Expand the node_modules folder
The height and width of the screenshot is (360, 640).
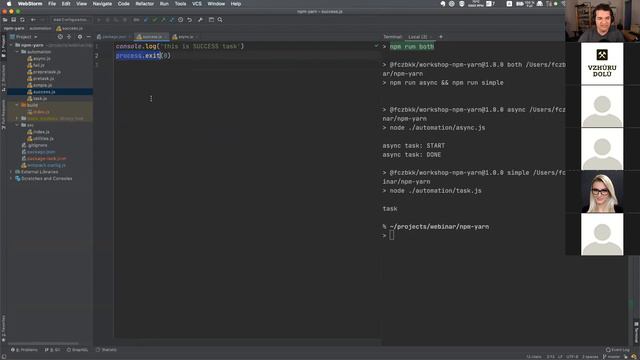click(17, 118)
